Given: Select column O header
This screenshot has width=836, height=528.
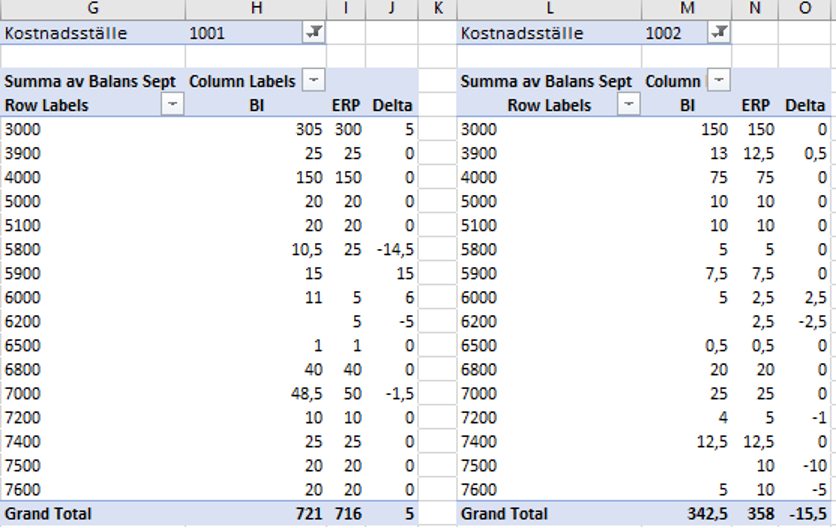Looking at the screenshot, I should pos(805,9).
